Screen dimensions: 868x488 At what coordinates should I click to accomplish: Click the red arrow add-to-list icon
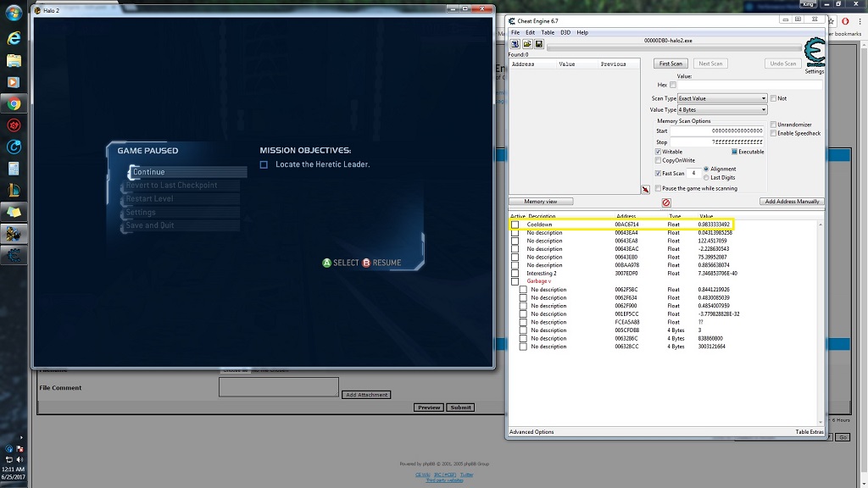click(646, 191)
